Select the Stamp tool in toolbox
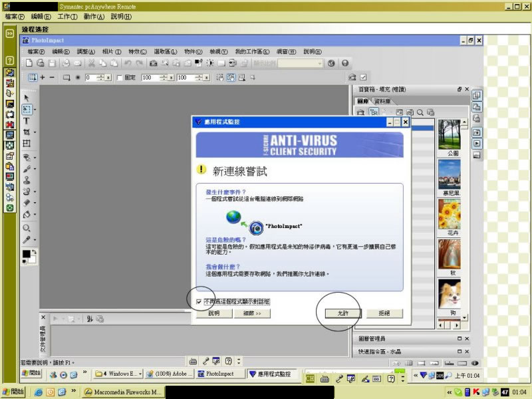Screen dimensions: 532x399 coord(27,180)
